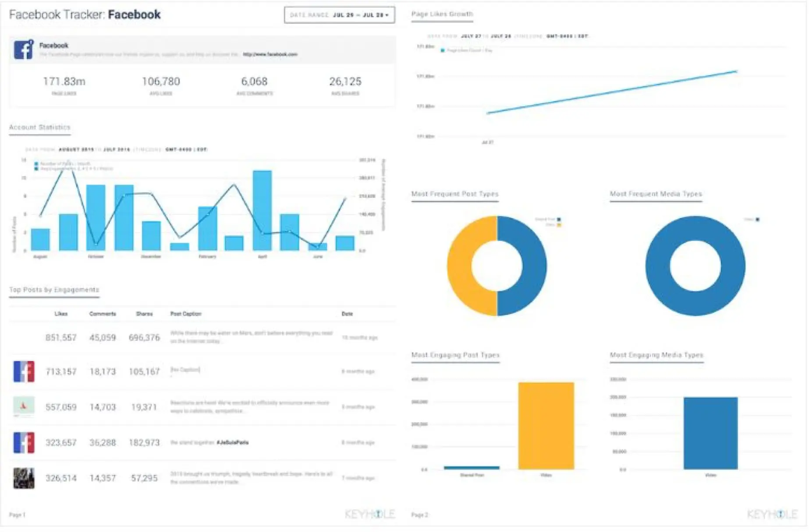Sort the table by Shares column header

click(144, 314)
